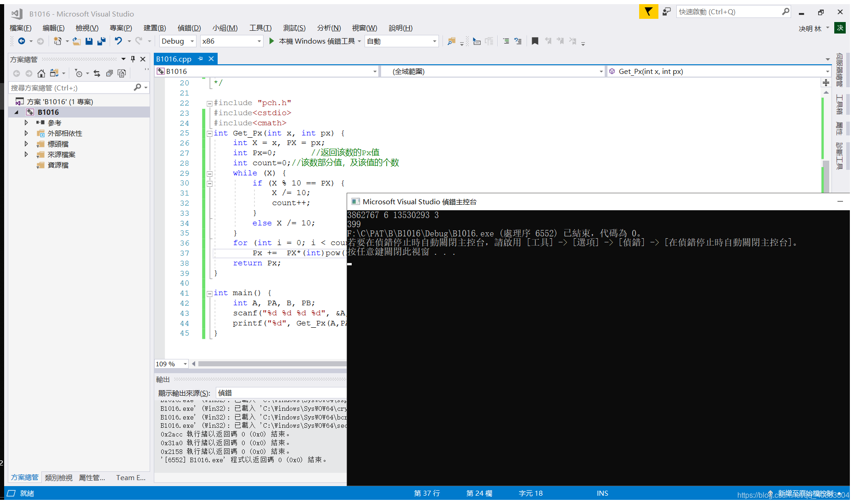Open the 編輯(E) menu
Image resolution: width=854 pixels, height=504 pixels.
(54, 28)
